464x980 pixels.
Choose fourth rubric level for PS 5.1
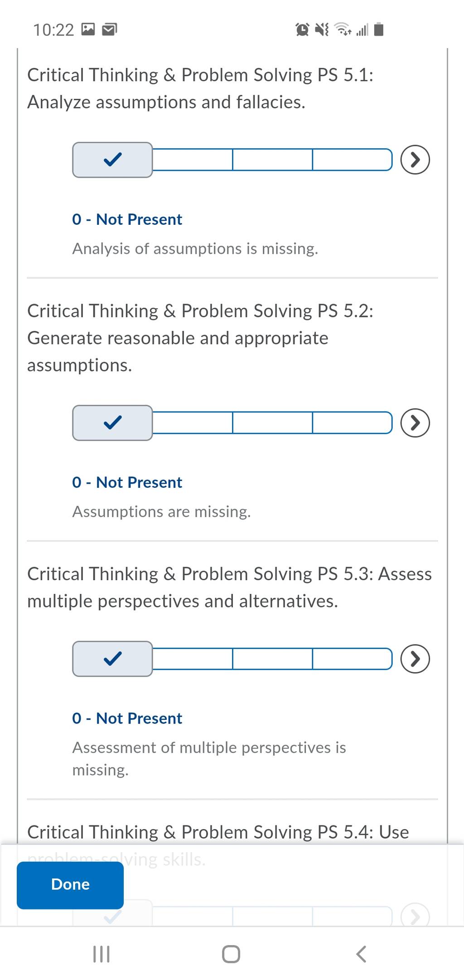(x=353, y=160)
